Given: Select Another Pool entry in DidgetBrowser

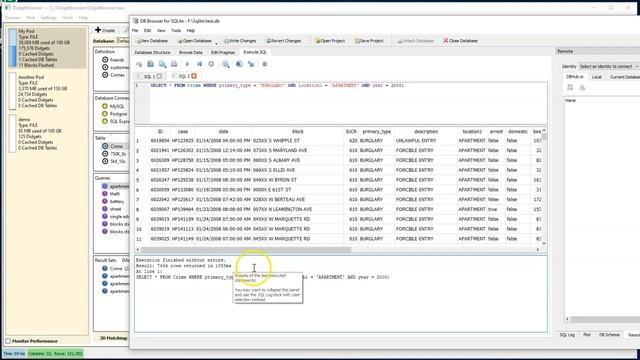Looking at the screenshot, I should (x=47, y=91).
